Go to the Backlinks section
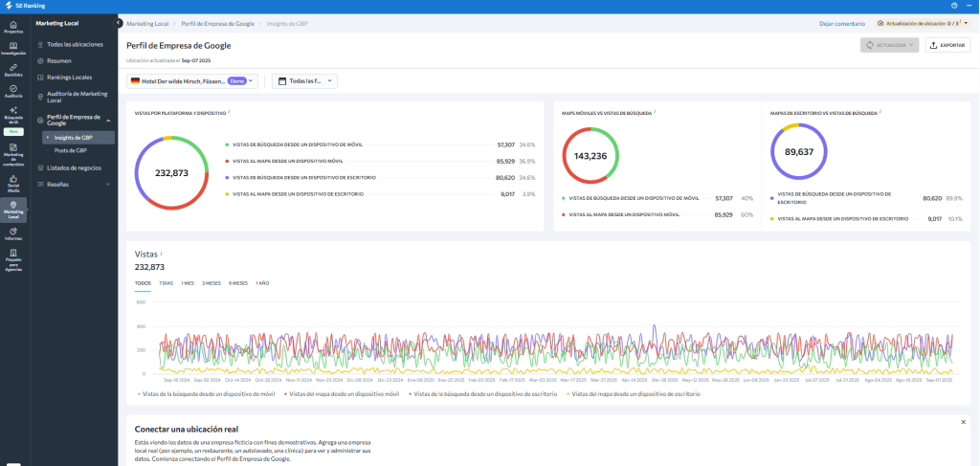This screenshot has height=466, width=980. (x=13, y=69)
